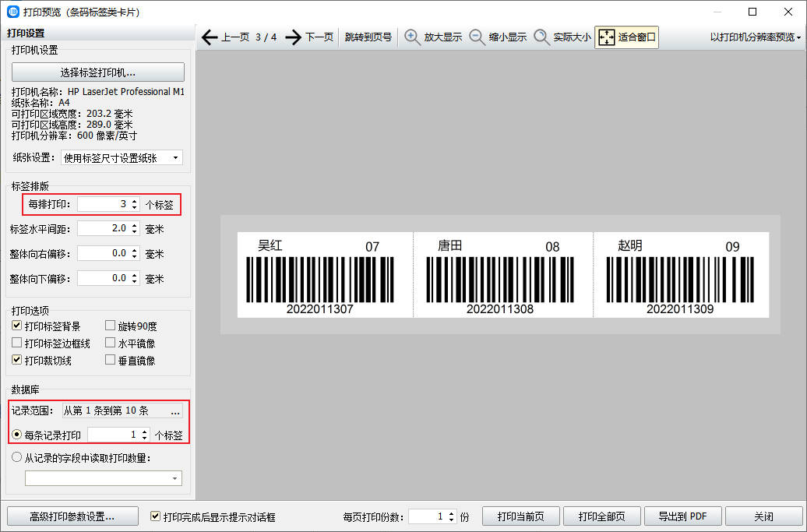This screenshot has height=532, width=807.
Task: Click zoom out magnifier icon 缩小显示
Action: pyautogui.click(x=477, y=37)
